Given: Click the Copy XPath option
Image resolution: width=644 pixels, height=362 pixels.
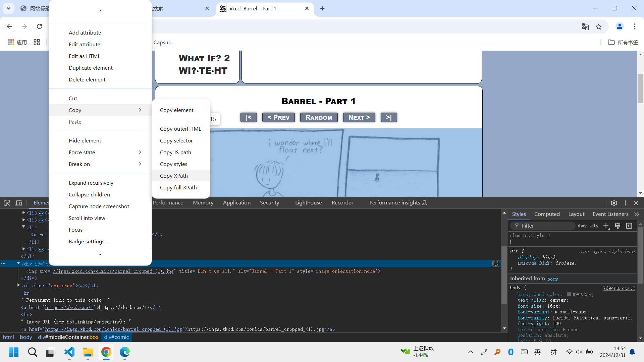Looking at the screenshot, I should (x=174, y=176).
